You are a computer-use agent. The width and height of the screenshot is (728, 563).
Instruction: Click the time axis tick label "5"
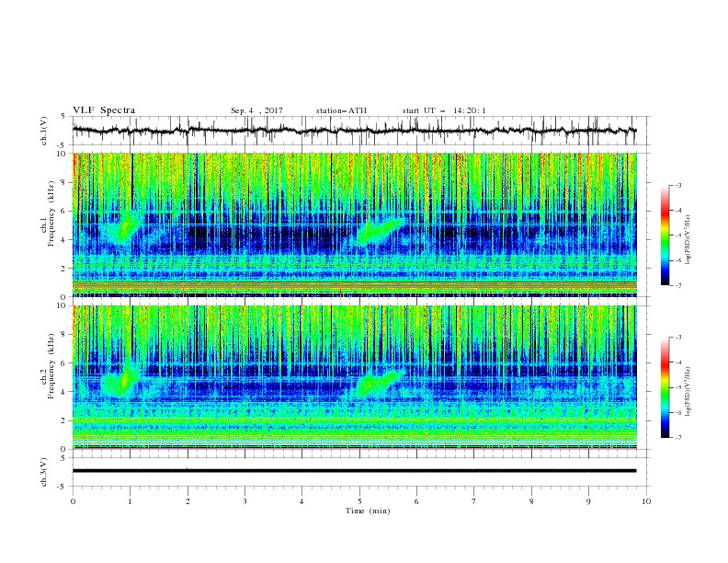[x=359, y=501]
